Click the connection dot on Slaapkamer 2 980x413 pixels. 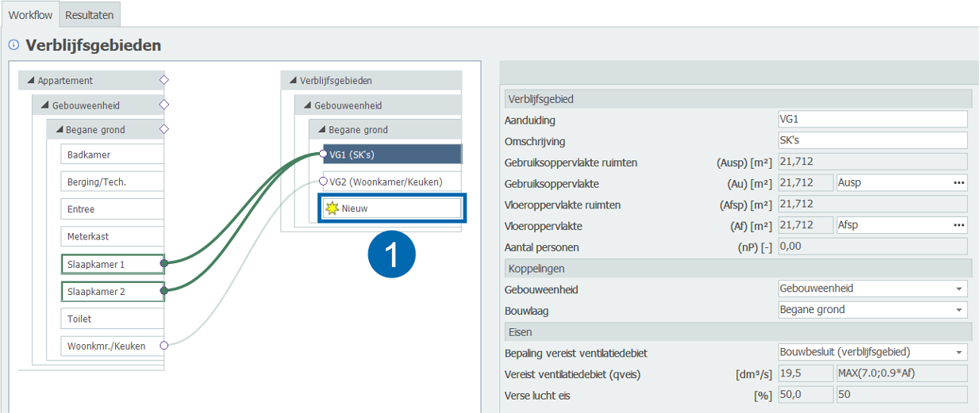[163, 291]
